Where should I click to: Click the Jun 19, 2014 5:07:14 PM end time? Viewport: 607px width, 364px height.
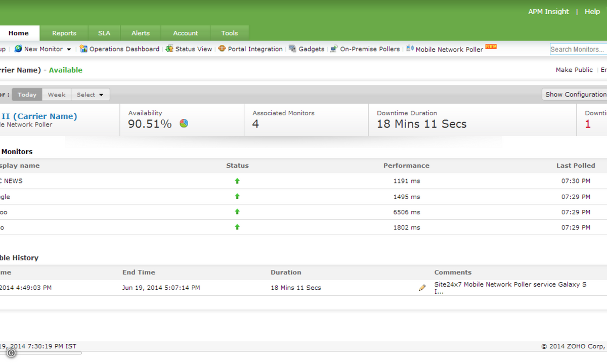[161, 288]
